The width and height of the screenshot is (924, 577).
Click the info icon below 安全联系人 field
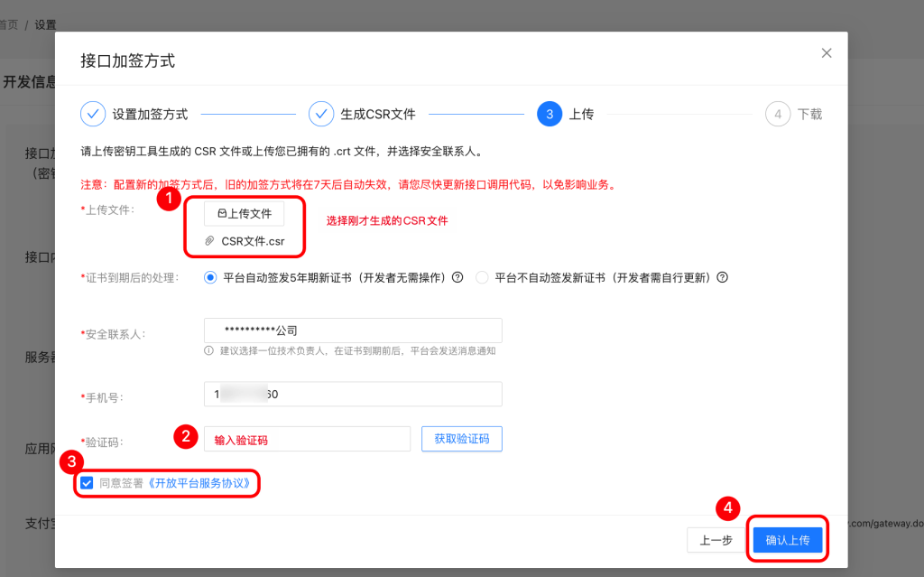209,351
